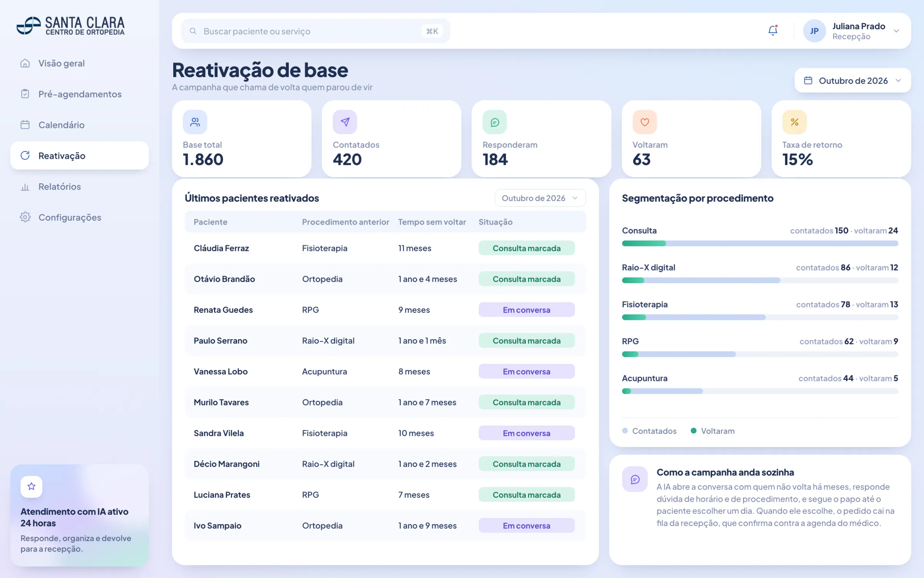924x578 pixels.
Task: Open the Outubro de 2026 page period dropdown
Action: [852, 81]
